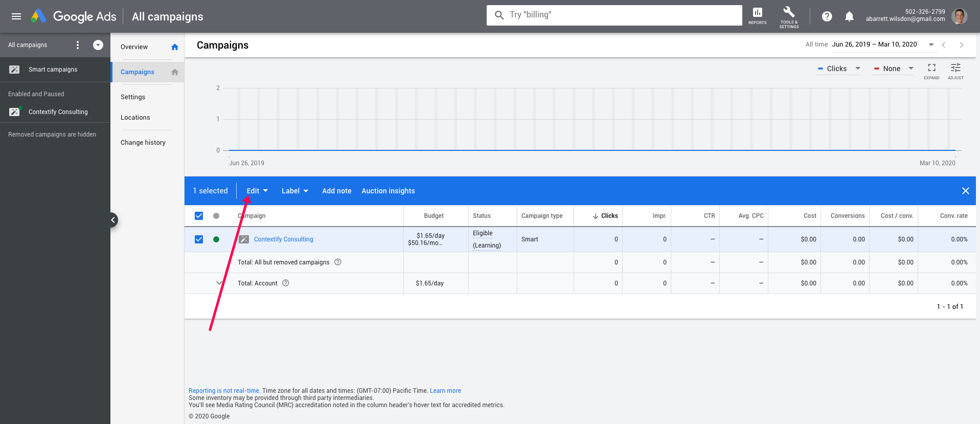Viewport: 980px width, 424px height.
Task: Open the hamburger main menu
Action: coord(16,16)
